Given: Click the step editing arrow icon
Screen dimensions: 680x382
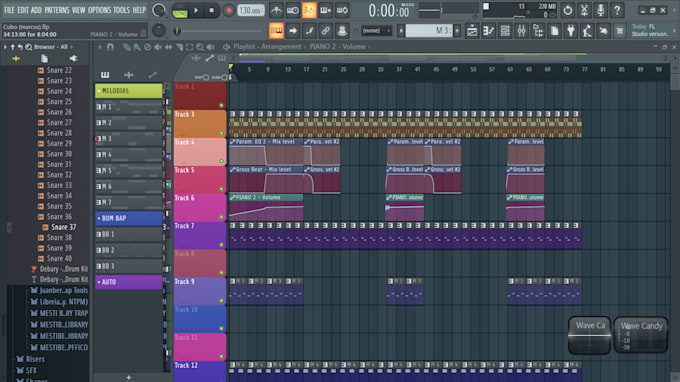Looking at the screenshot, I should [x=293, y=31].
